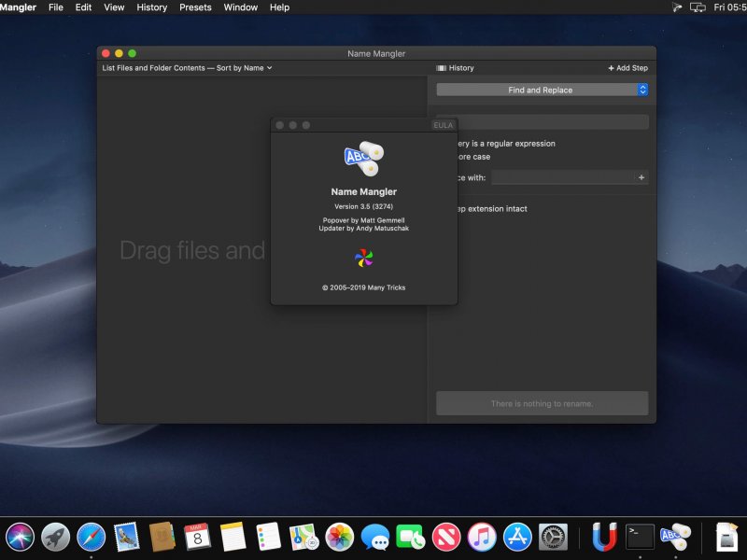Click the Many Tricks pinwheel logo
The image size is (747, 560).
[x=364, y=258]
